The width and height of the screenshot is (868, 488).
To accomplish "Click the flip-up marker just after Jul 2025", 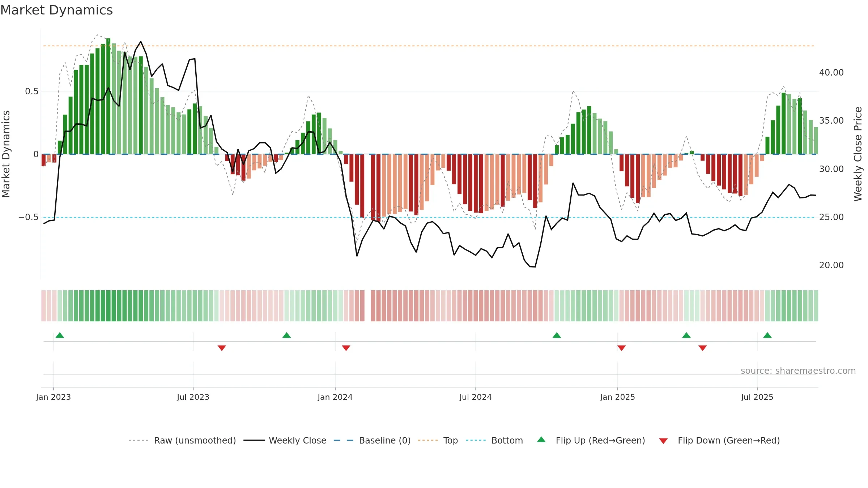I will pos(767,335).
